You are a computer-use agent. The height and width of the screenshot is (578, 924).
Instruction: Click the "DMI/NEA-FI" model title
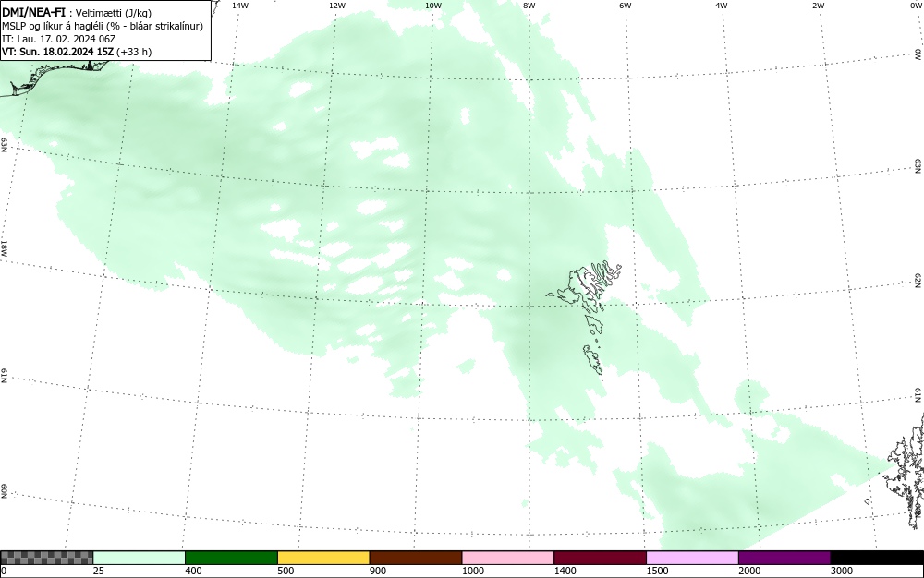tap(33, 12)
